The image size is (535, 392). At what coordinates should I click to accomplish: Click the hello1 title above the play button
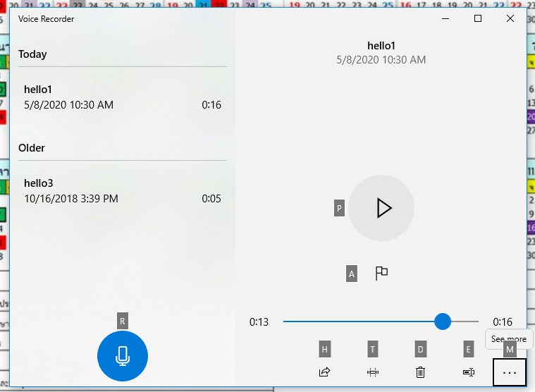tap(381, 46)
